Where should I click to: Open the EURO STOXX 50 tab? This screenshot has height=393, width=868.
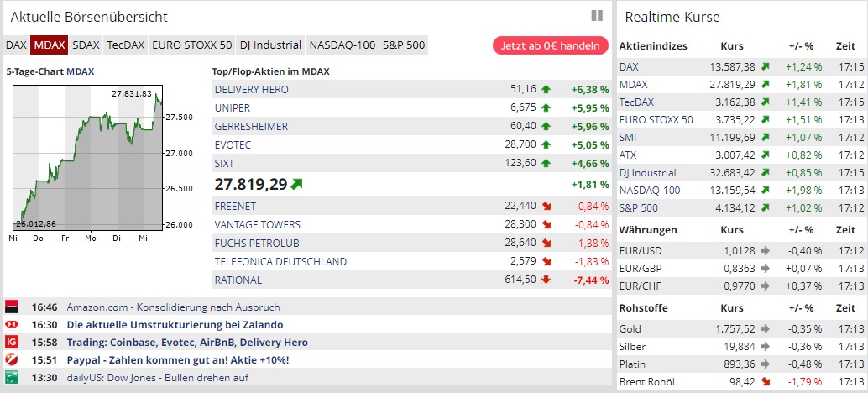click(192, 45)
